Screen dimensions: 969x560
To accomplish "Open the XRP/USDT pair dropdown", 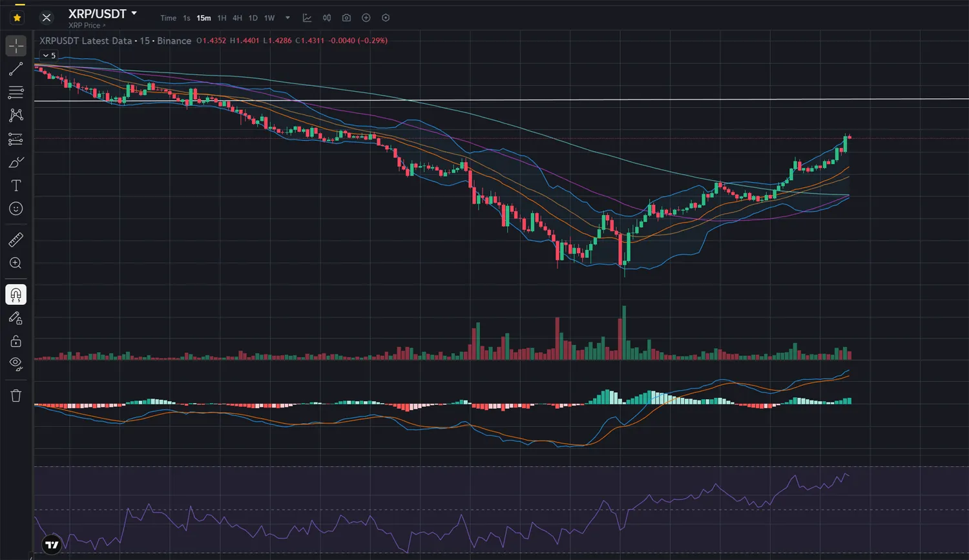I will (134, 13).
